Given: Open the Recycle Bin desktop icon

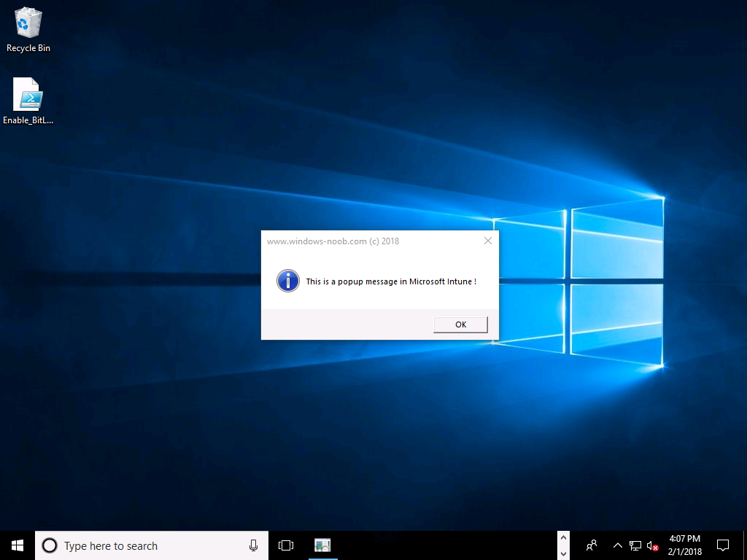Looking at the screenshot, I should [x=28, y=30].
